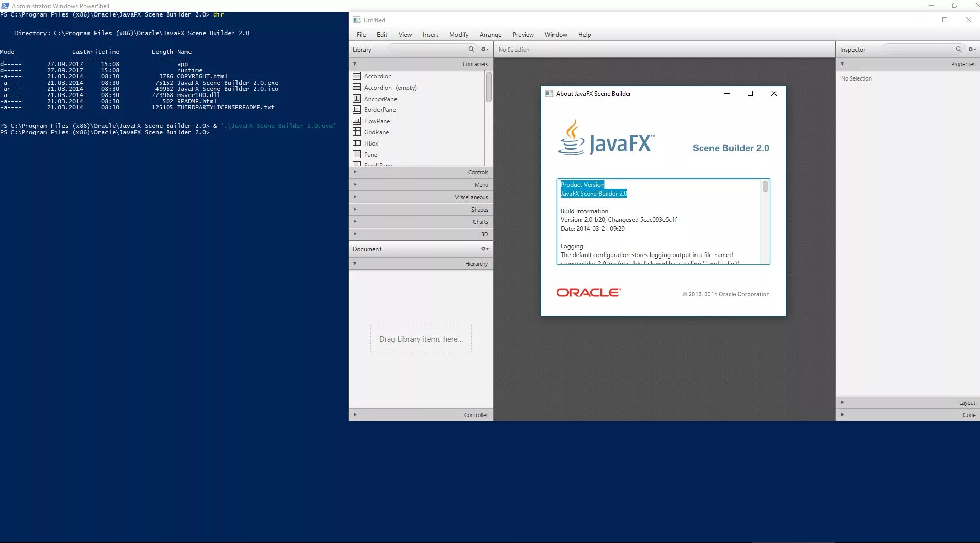This screenshot has height=543, width=980.
Task: Click 'THIRDPARTYLICENSEREADME.txt' in PowerShell listing
Action: (x=226, y=107)
